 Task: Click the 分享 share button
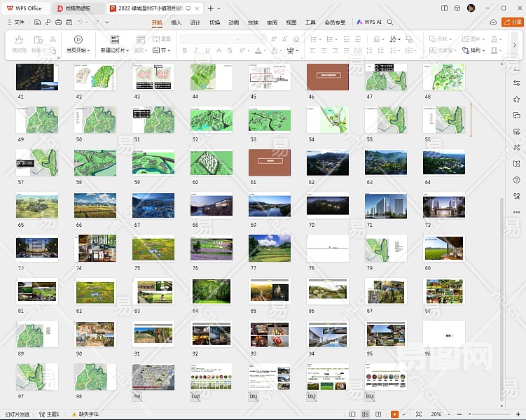[x=512, y=22]
